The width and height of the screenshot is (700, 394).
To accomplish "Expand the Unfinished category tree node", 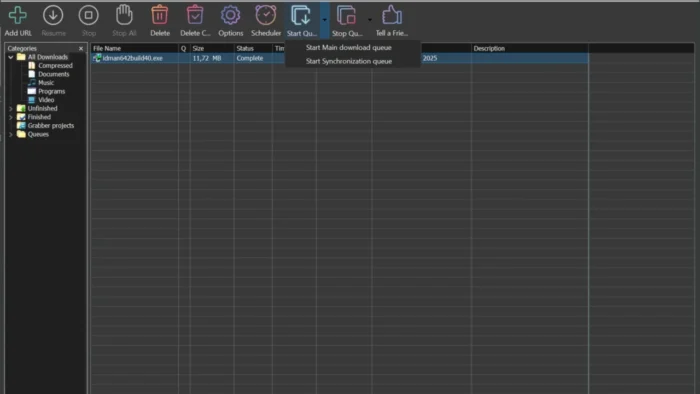I will [x=11, y=108].
